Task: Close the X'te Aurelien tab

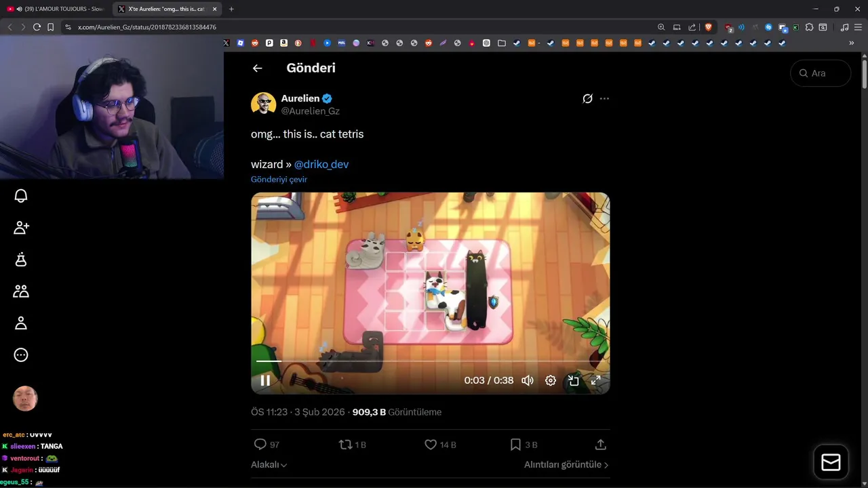Action: click(214, 9)
